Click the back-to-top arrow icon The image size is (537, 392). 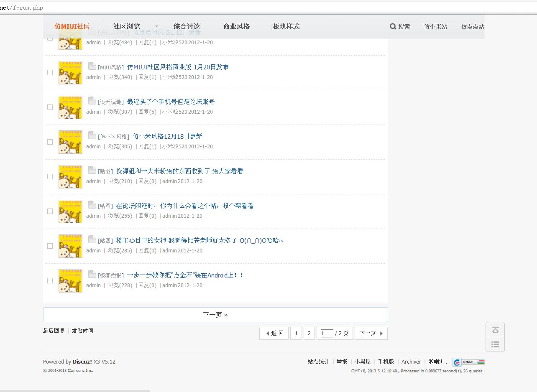495,330
